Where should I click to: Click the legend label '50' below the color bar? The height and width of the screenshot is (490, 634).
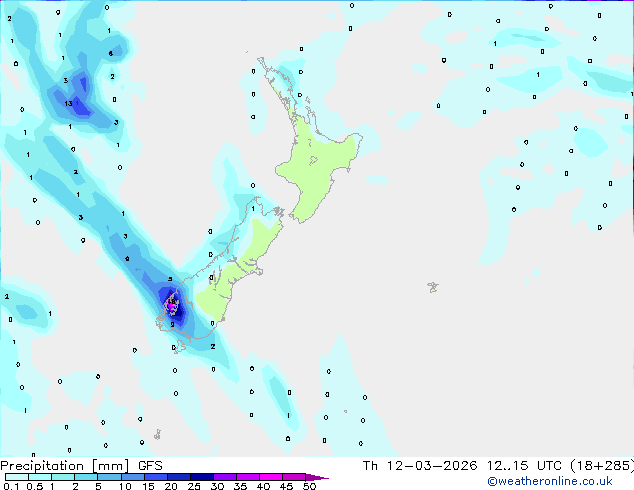point(309,486)
